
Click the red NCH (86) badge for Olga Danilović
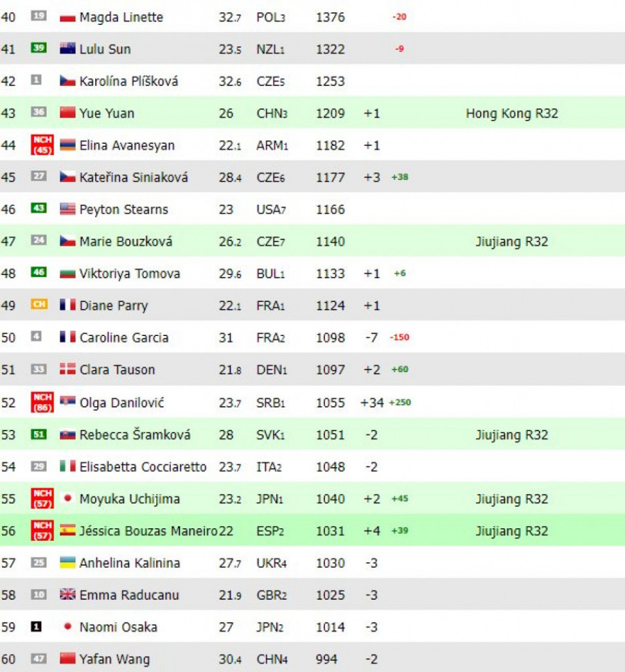tap(42, 403)
